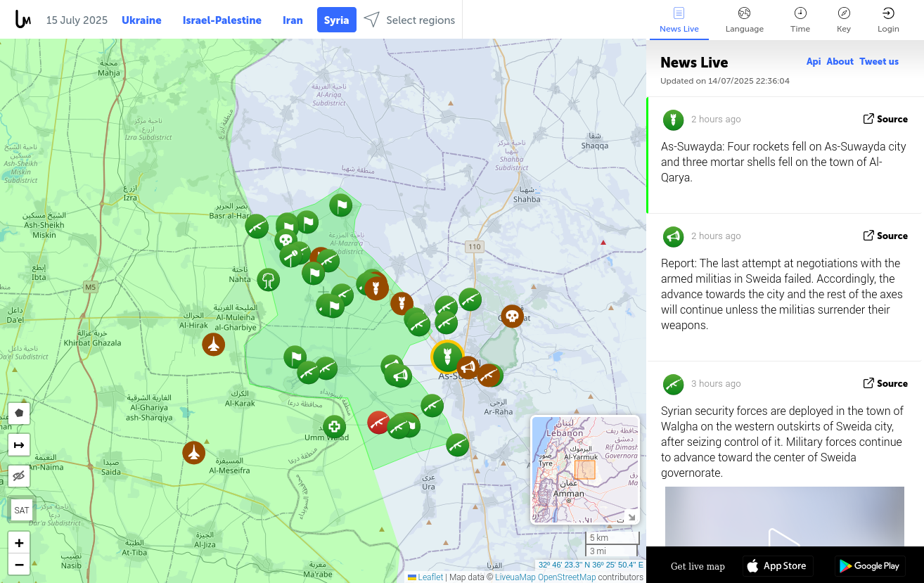Click the brown megaphone marker at As-Suwayda

click(x=468, y=368)
